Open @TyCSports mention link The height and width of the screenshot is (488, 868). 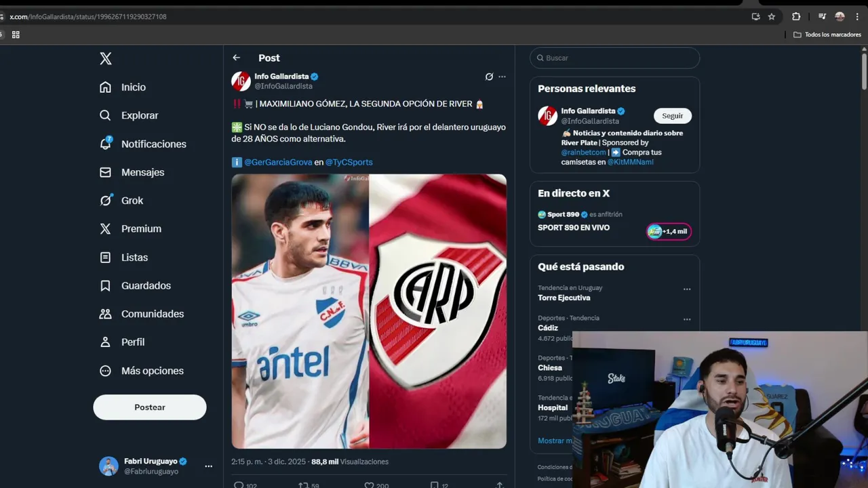pos(349,162)
